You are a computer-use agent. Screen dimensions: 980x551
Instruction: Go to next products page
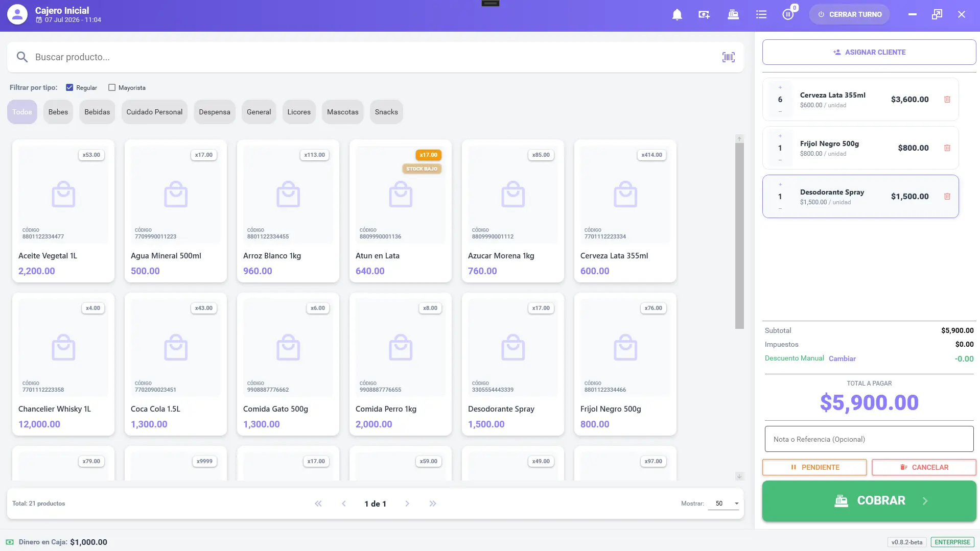[407, 504]
